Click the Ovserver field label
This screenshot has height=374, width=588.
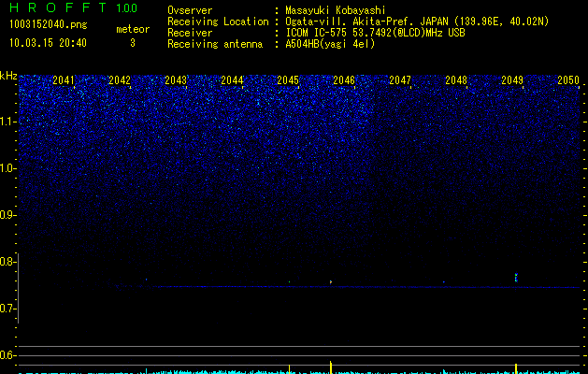tap(190, 10)
